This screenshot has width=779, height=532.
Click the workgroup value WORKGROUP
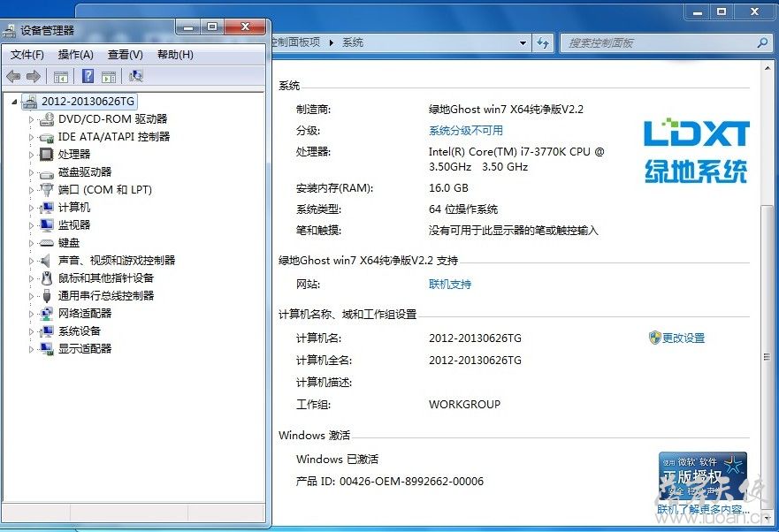(x=464, y=405)
